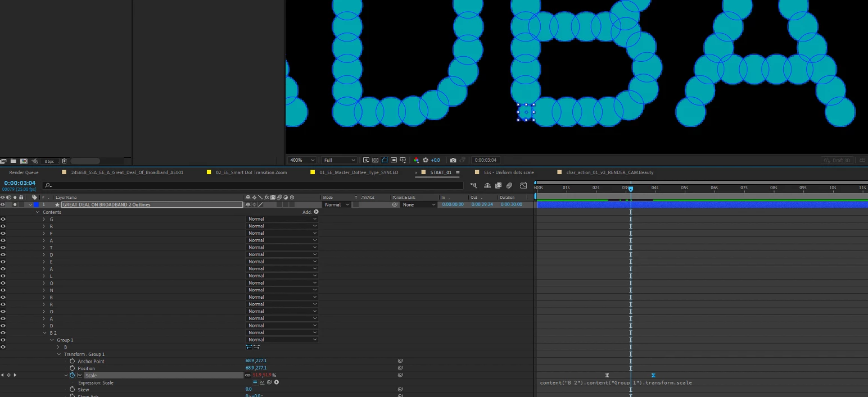Add or remove a Scale keyframe at current time

pos(8,375)
